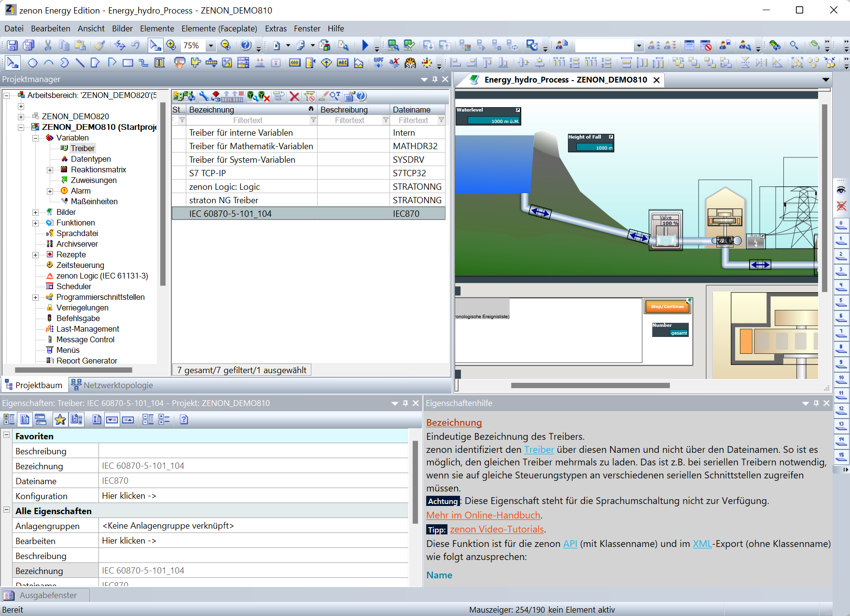This screenshot has height=616, width=850.
Task: Select the straight line drawing tool
Action: pyautogui.click(x=80, y=63)
